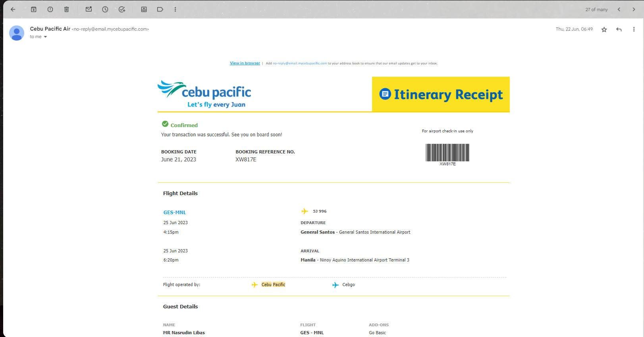This screenshot has width=644, height=337.
Task: Go to the newer email
Action: coord(619,10)
